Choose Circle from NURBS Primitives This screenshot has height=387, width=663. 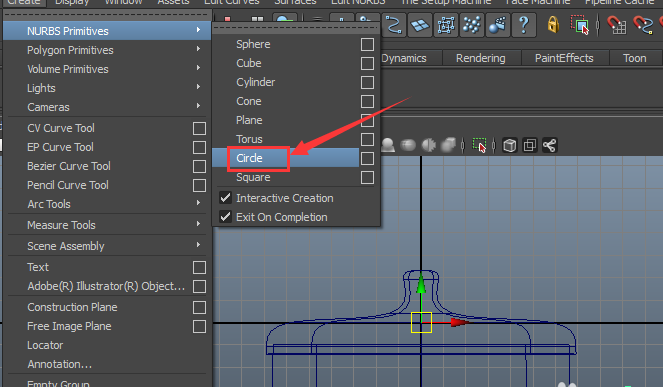click(x=249, y=158)
